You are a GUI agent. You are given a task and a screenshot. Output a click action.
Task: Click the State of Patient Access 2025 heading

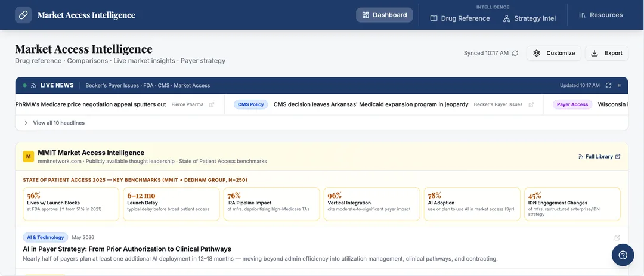135,180
